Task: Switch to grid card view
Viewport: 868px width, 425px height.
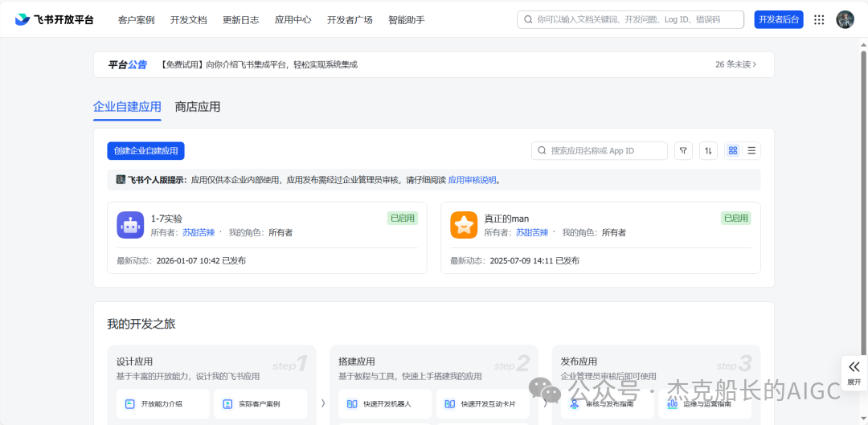Action: pos(733,150)
